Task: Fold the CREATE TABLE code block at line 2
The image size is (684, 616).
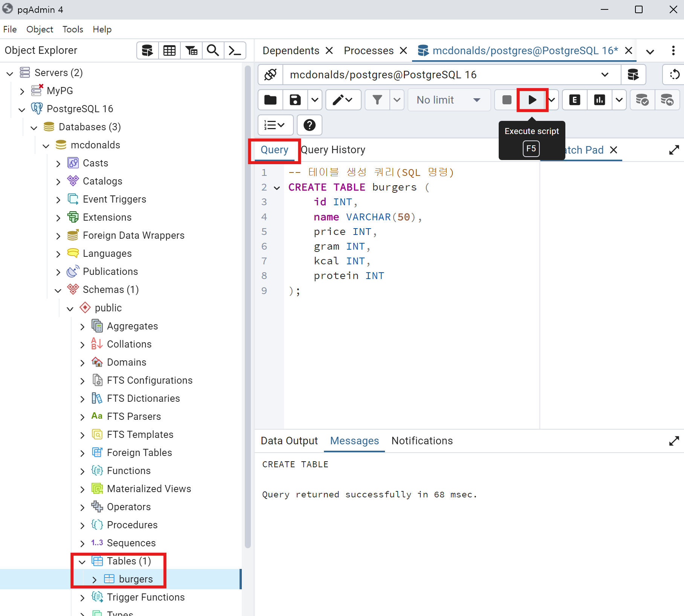Action: coord(277,188)
